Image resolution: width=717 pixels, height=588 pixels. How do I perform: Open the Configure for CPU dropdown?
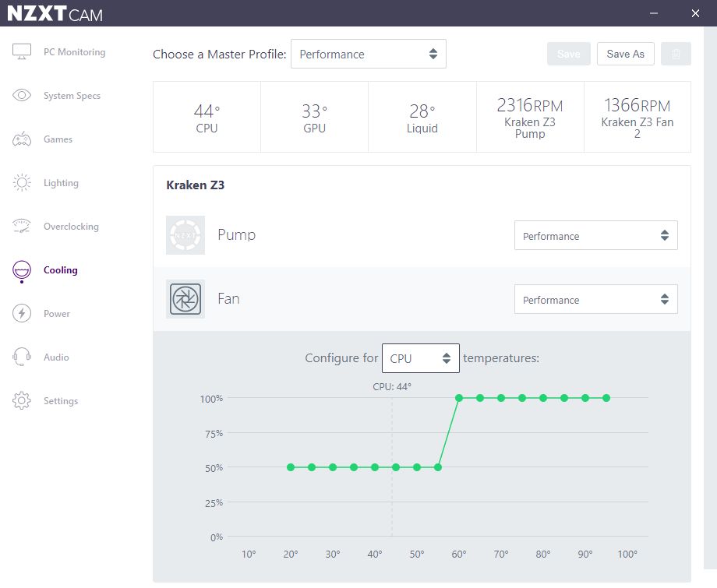[x=421, y=358]
